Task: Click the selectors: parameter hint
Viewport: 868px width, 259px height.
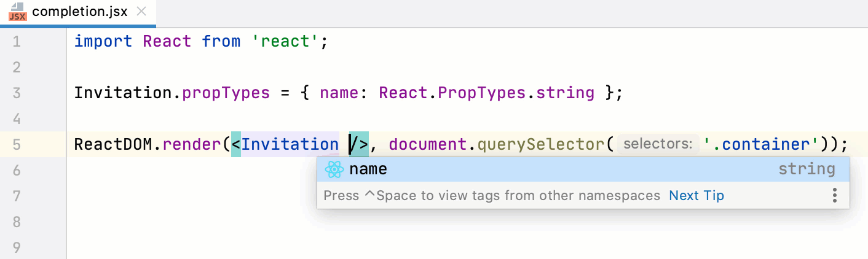Action: click(x=658, y=144)
